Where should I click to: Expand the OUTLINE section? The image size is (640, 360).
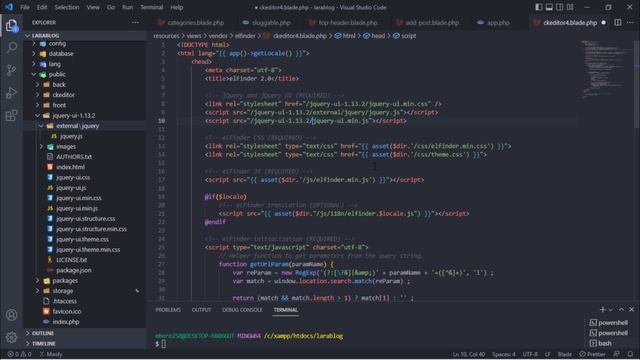point(42,333)
